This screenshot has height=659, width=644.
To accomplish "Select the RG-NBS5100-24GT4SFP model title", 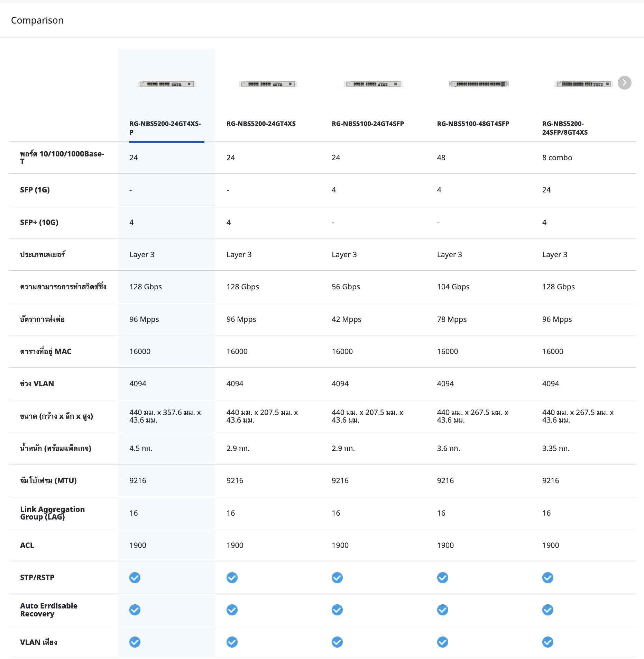I will (x=368, y=124).
